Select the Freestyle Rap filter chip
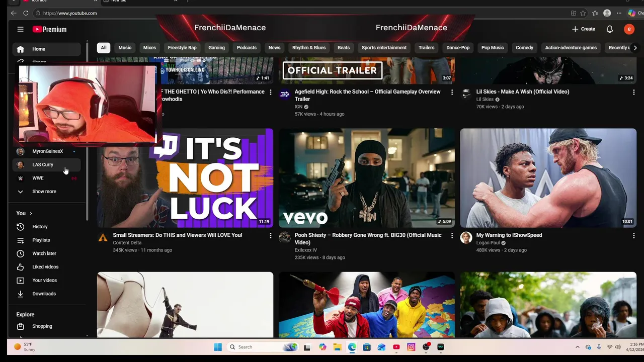Screen dimensions: 644x362 tap(182, 48)
